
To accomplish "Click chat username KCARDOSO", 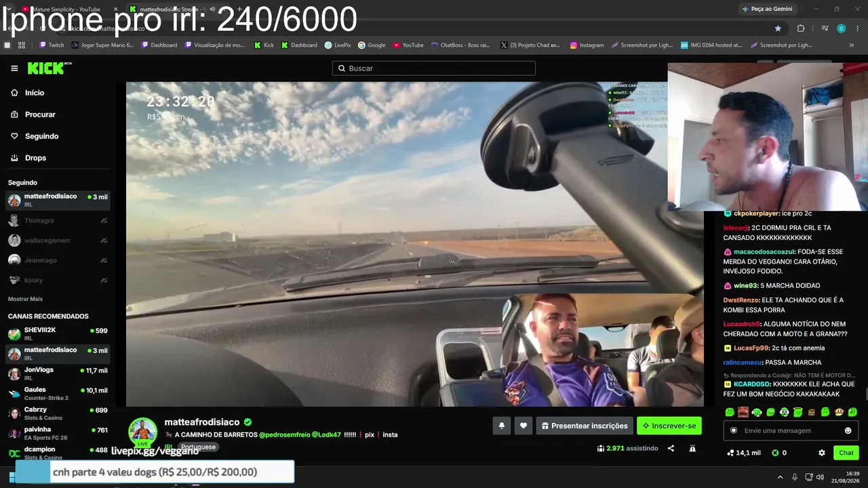I will tap(751, 384).
